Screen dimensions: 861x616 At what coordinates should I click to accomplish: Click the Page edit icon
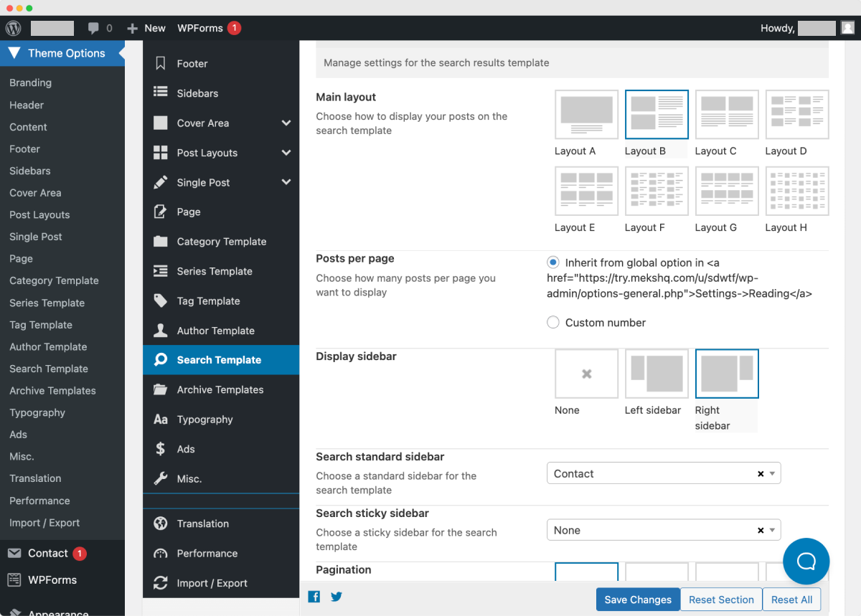[161, 212]
